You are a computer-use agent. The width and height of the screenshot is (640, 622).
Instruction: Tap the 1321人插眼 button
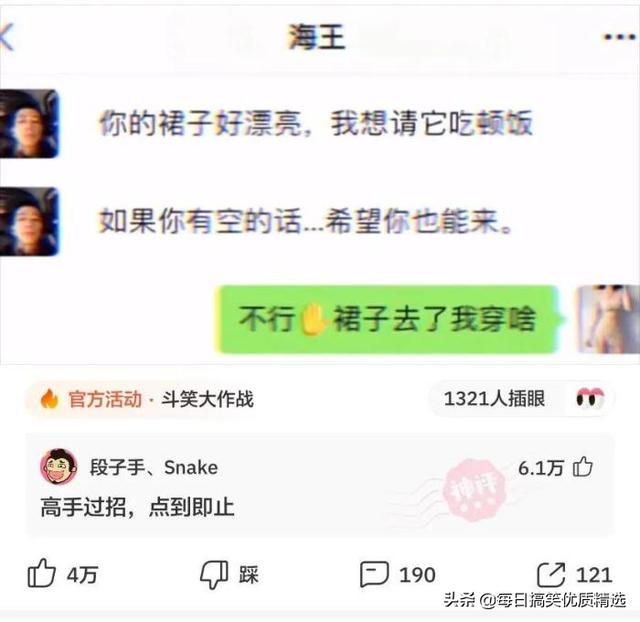click(521, 398)
